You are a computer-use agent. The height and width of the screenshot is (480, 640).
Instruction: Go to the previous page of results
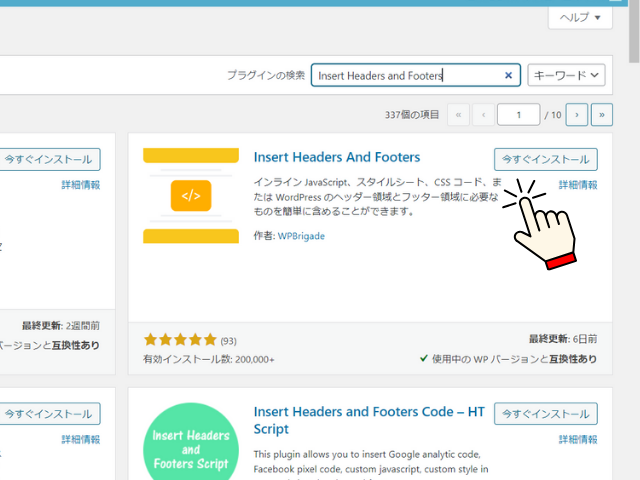(484, 115)
